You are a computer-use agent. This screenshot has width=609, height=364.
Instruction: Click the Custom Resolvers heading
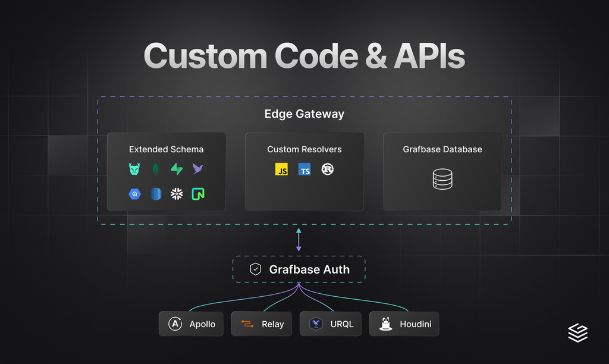click(304, 149)
